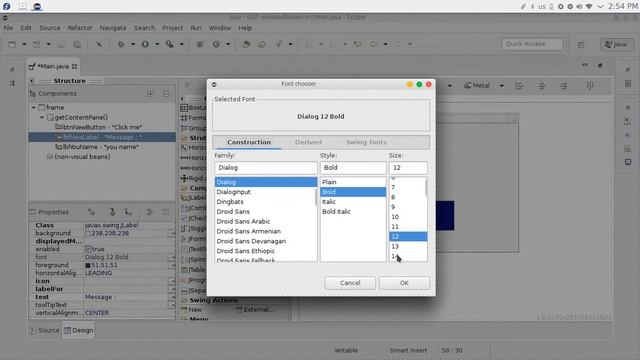The image size is (640, 360).
Task: Open the font property editor button
Action: 172,257
